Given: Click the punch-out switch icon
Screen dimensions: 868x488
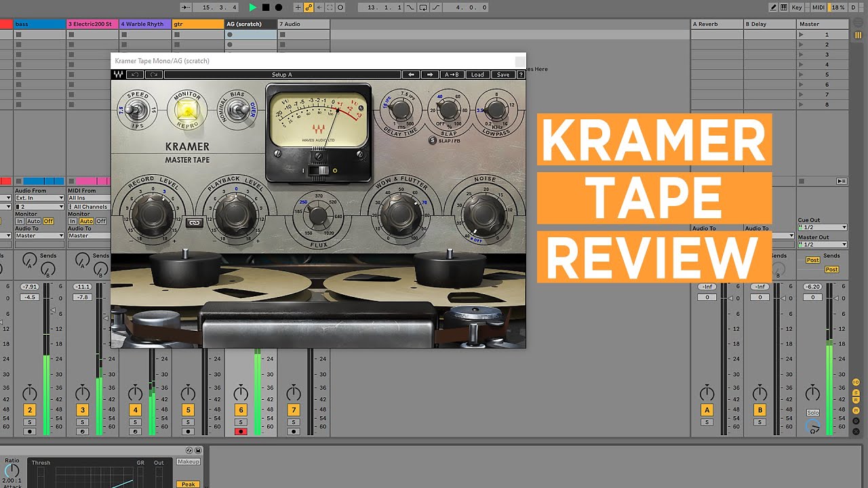Looking at the screenshot, I should coord(435,7).
